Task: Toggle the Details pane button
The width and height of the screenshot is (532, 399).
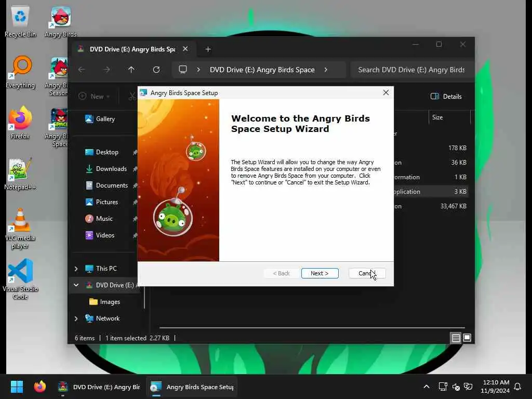Action: coord(446,96)
